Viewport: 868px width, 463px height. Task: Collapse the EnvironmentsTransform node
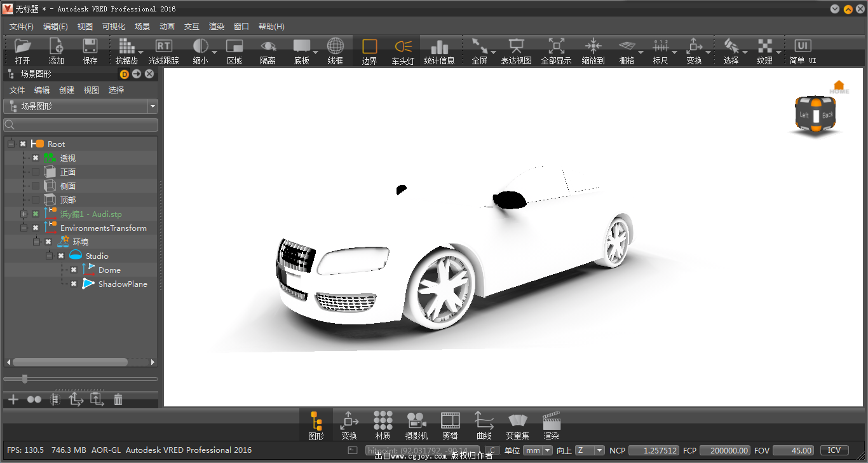click(24, 228)
